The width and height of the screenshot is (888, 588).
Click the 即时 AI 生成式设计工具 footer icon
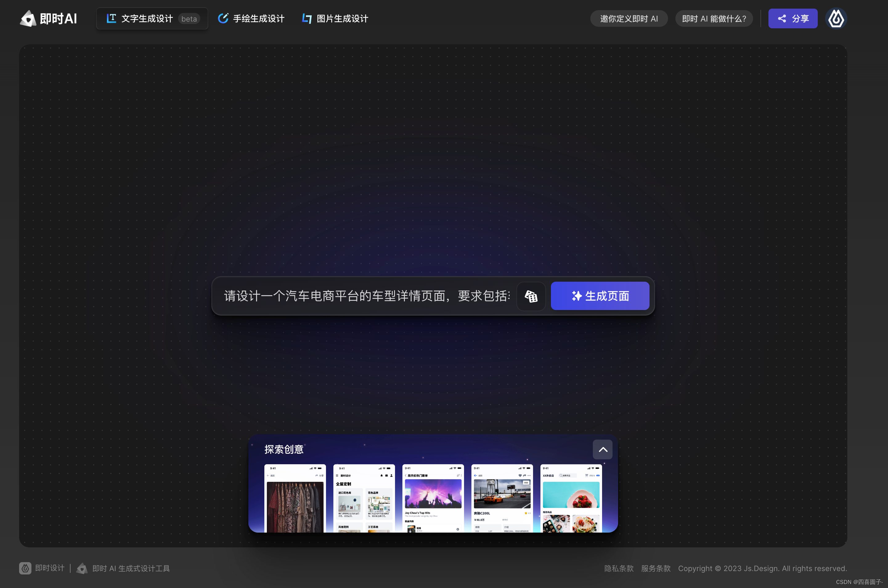pos(82,569)
